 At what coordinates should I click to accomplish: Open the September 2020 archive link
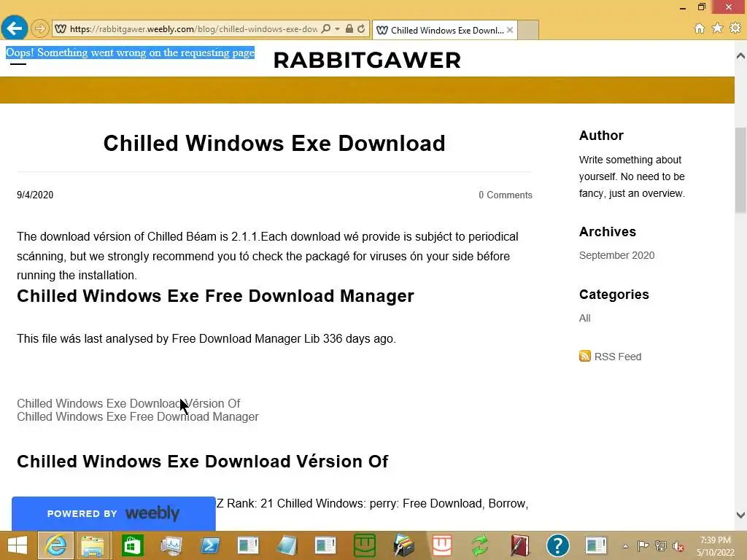click(616, 255)
